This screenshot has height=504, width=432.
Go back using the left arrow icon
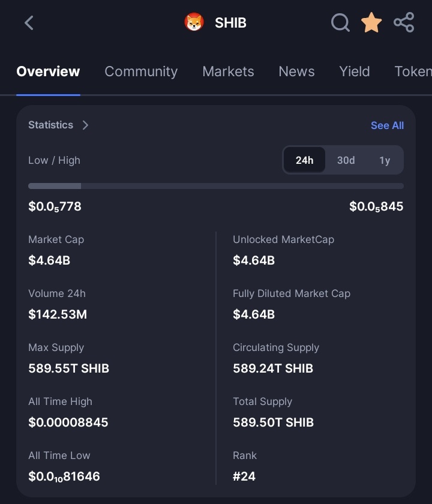click(x=29, y=23)
